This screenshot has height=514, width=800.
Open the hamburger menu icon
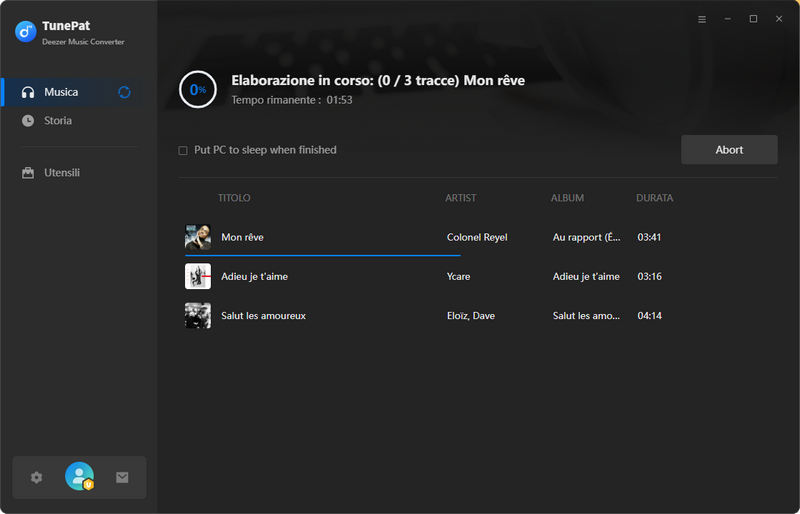click(702, 19)
